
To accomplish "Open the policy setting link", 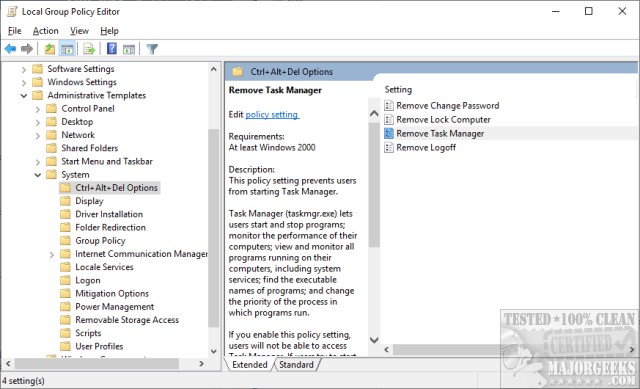I will 272,115.
